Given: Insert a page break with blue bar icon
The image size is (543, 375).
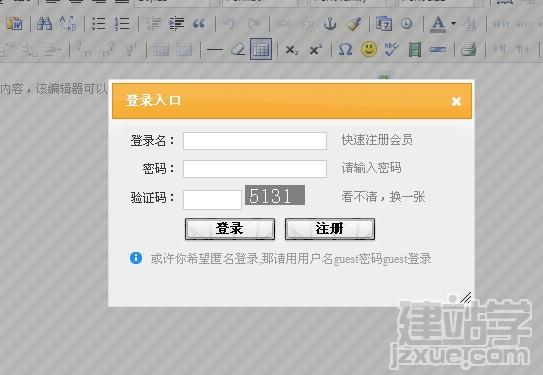Looking at the screenshot, I should click(x=438, y=50).
